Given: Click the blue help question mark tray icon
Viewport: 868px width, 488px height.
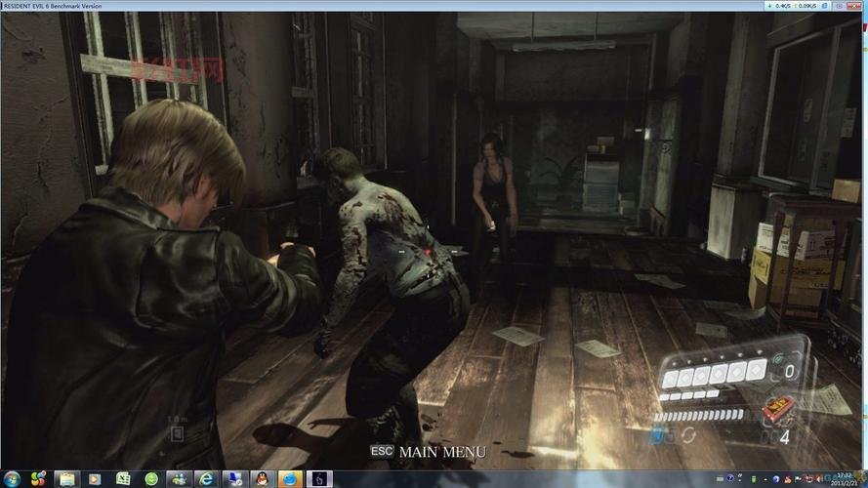Looking at the screenshot, I should coord(730,478).
